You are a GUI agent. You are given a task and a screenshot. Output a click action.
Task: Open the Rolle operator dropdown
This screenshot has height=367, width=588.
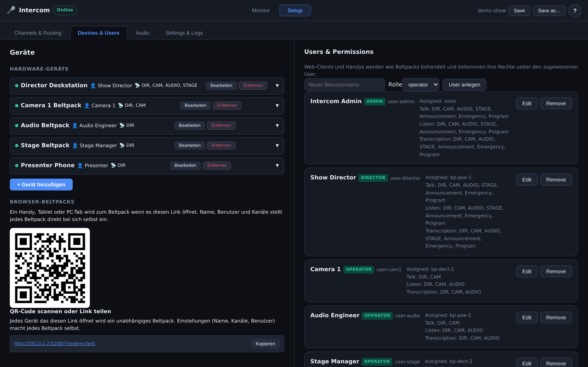click(421, 85)
